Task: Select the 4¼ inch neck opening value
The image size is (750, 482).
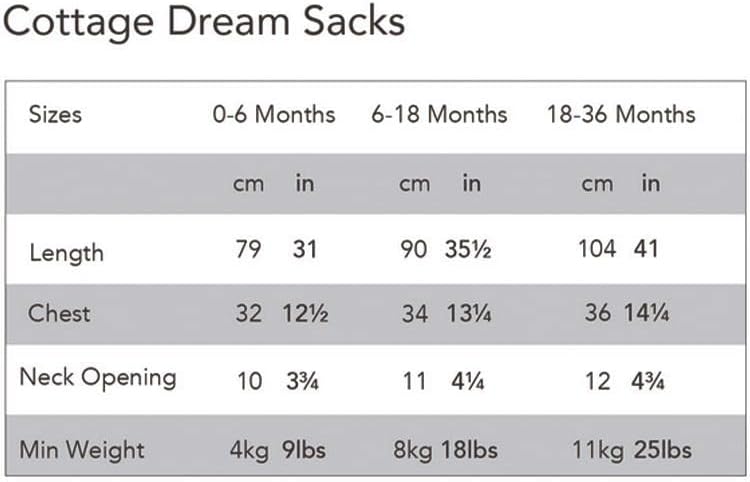Action: click(465, 381)
